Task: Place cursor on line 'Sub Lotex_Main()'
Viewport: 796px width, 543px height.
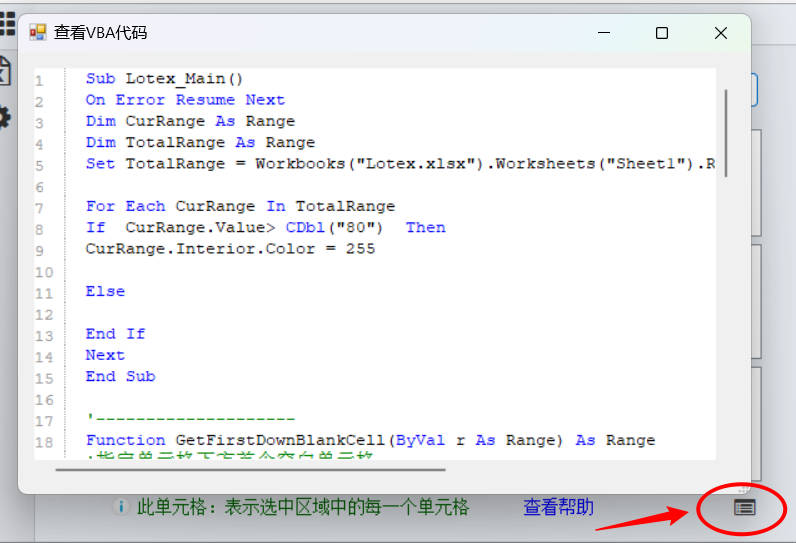Action: tap(164, 79)
